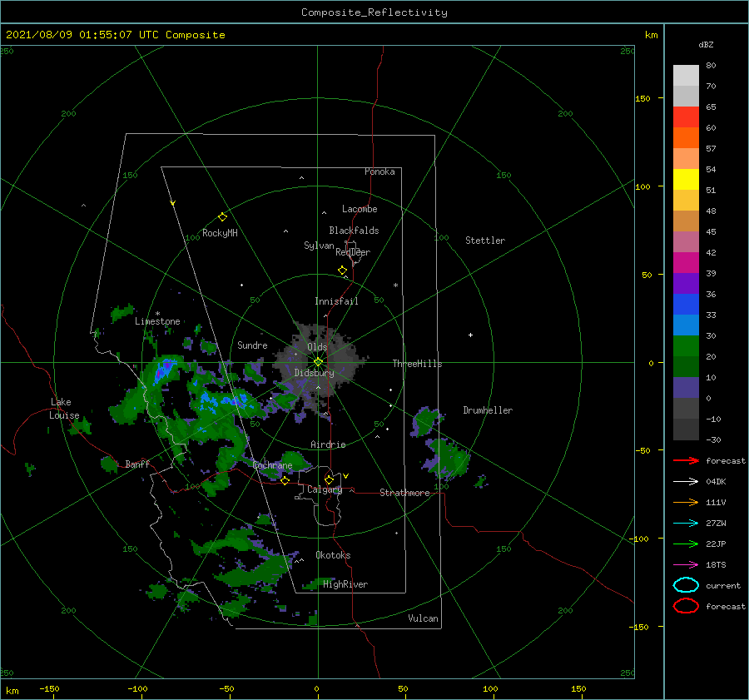Pick the dark green 10-20 dBZ swatch
Image resolution: width=749 pixels, height=700 pixels.
pos(686,366)
